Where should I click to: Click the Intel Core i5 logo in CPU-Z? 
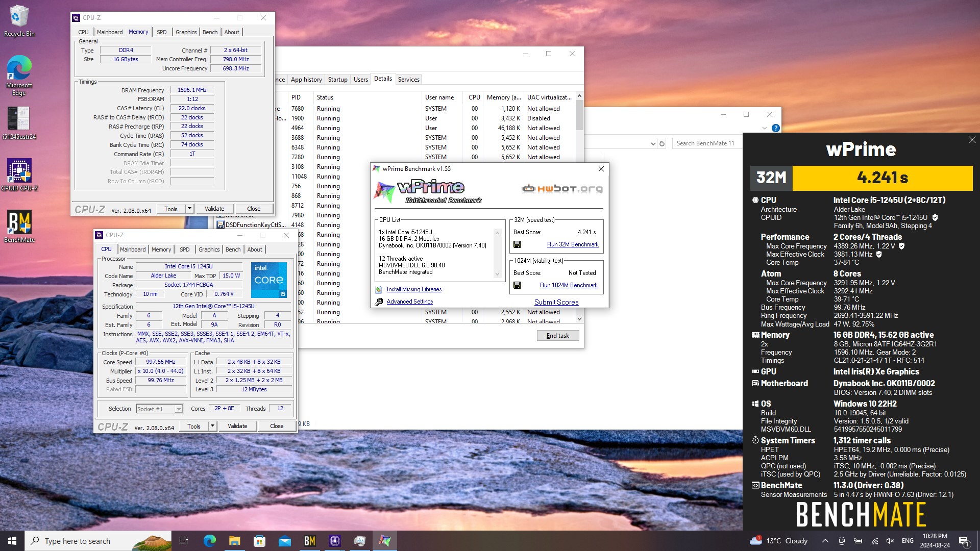(x=269, y=280)
